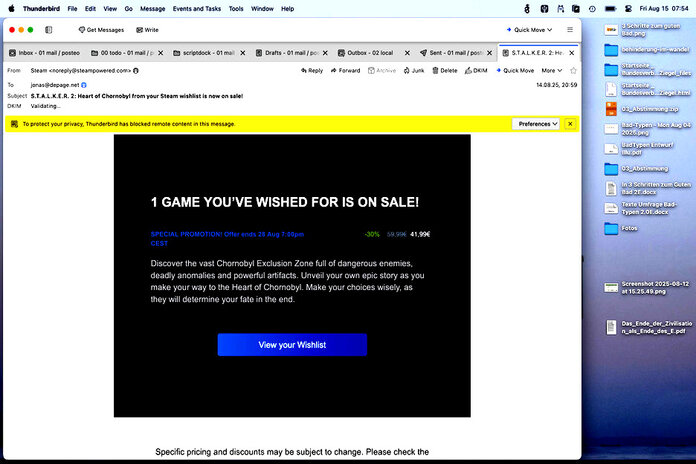Select the 03_Abstimmung folder on desktop

(636, 169)
